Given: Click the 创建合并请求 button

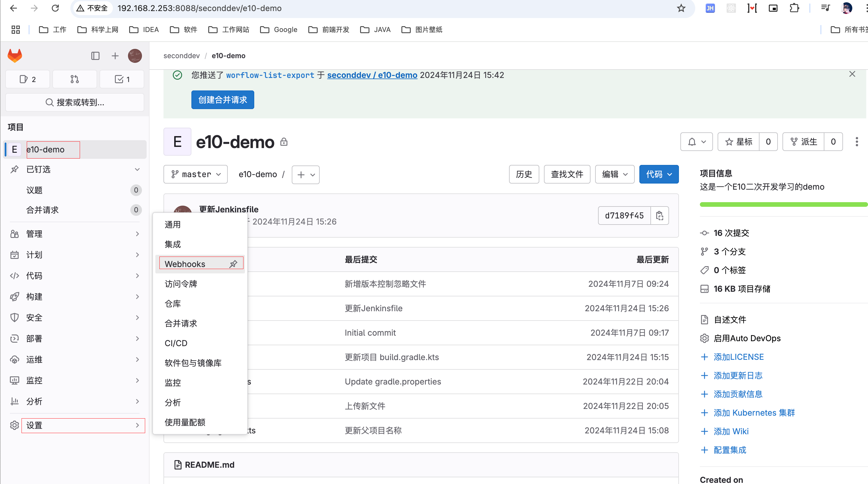Looking at the screenshot, I should [223, 100].
